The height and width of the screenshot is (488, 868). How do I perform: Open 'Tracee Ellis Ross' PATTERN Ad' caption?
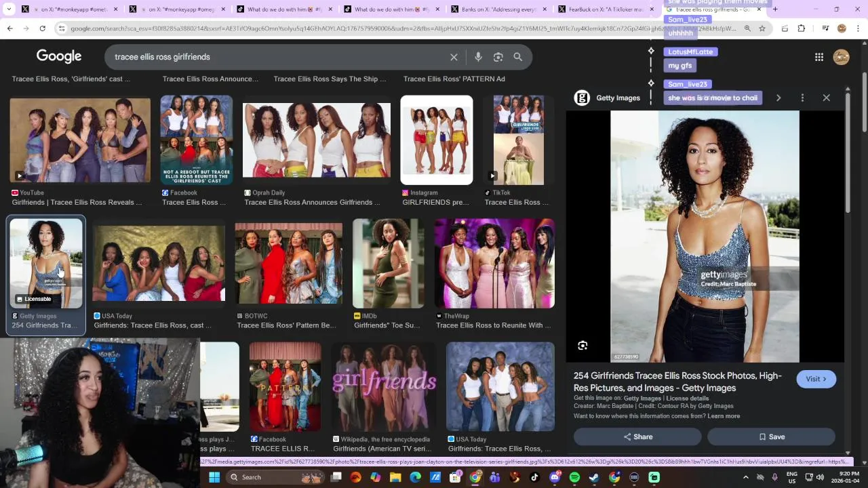(x=454, y=79)
